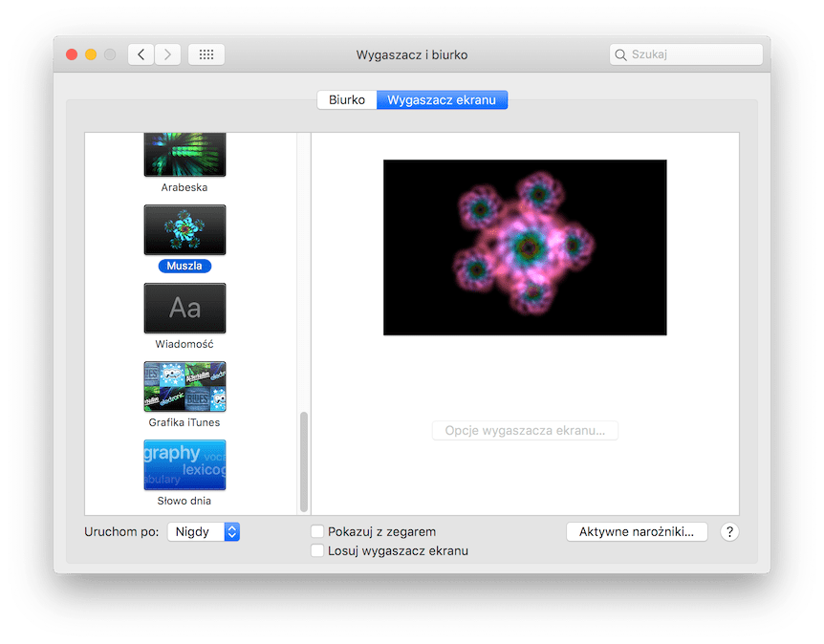The image size is (824, 644).
Task: Select the Słowo dnia screen saver thumbnail
Action: pyautogui.click(x=185, y=464)
